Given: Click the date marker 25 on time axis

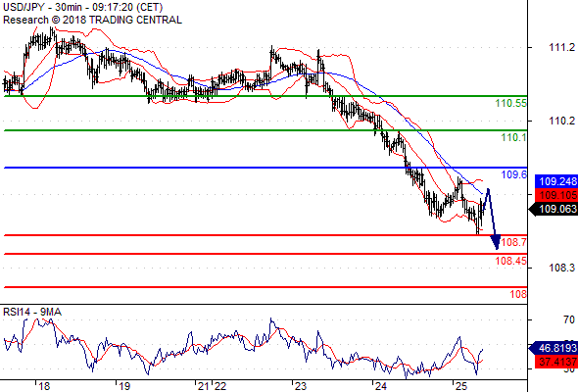Looking at the screenshot, I should click(x=460, y=386).
